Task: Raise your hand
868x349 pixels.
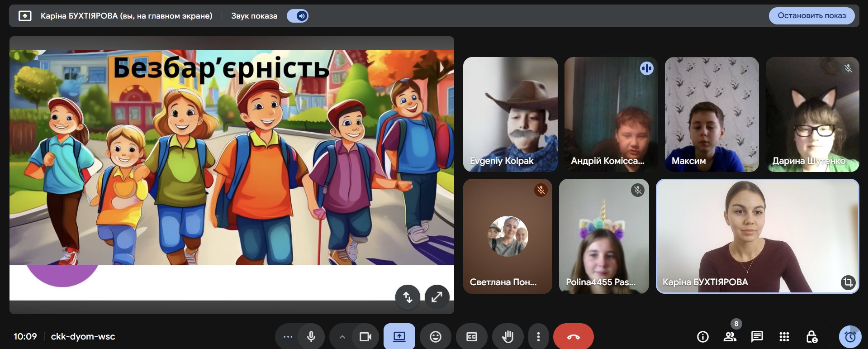Action: [508, 337]
